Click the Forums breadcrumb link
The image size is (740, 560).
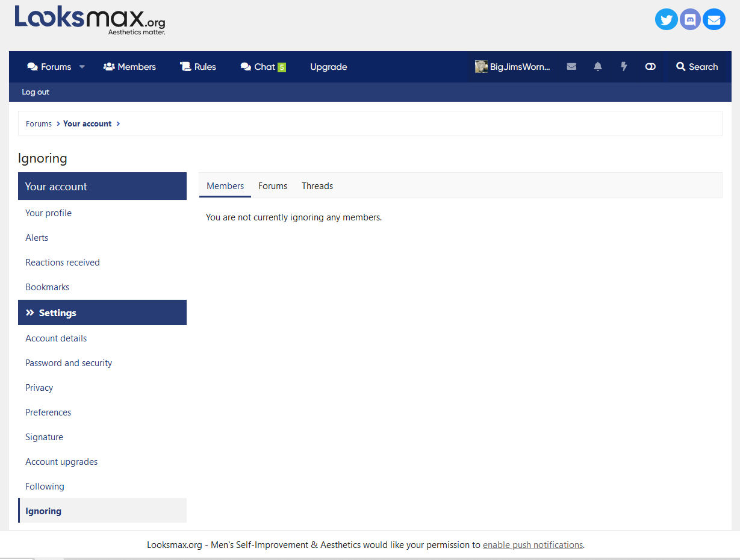click(x=39, y=123)
